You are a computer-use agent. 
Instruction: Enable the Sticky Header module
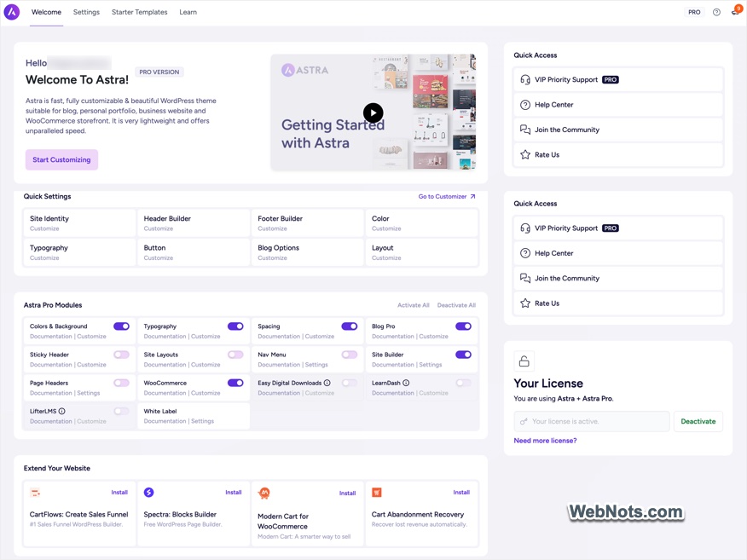click(121, 355)
